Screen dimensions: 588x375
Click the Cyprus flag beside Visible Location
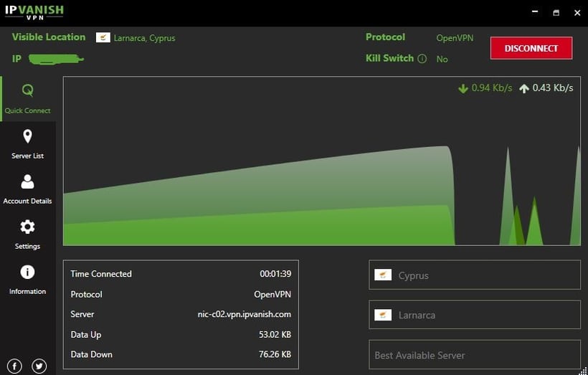click(103, 37)
